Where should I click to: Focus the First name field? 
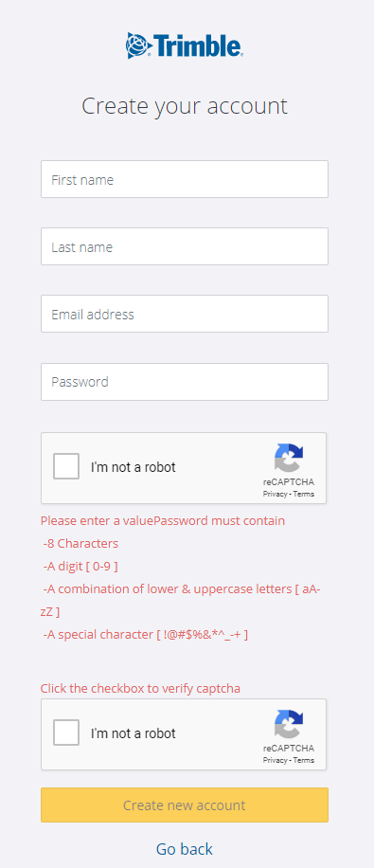pyautogui.click(x=185, y=179)
